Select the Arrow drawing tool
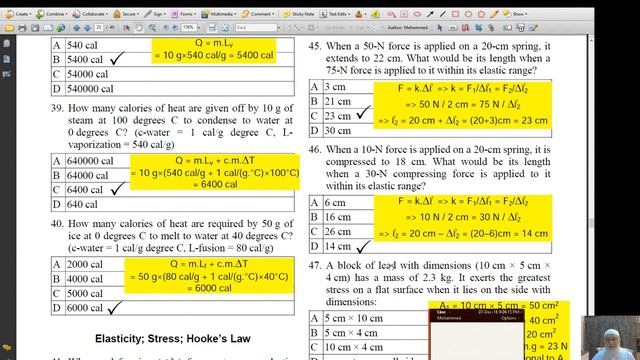This screenshot has width=640, height=360. pyautogui.click(x=430, y=14)
